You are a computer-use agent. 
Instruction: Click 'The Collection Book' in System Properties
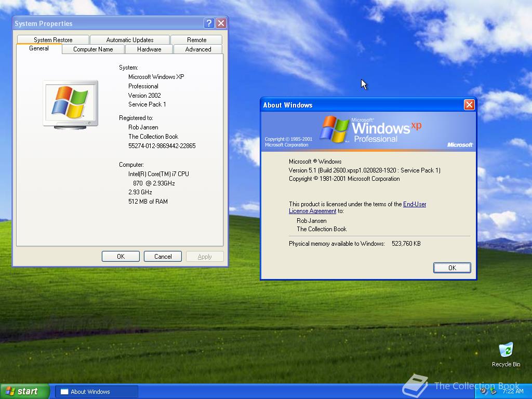[153, 137]
